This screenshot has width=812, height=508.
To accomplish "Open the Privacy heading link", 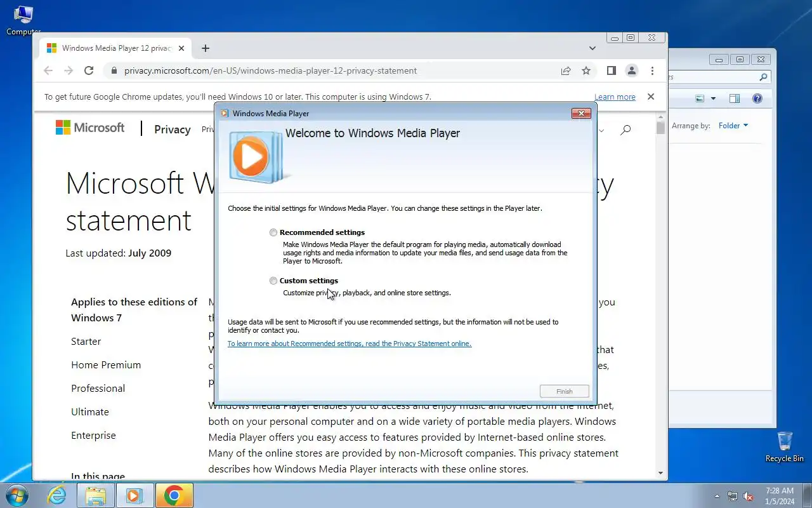I will click(173, 130).
